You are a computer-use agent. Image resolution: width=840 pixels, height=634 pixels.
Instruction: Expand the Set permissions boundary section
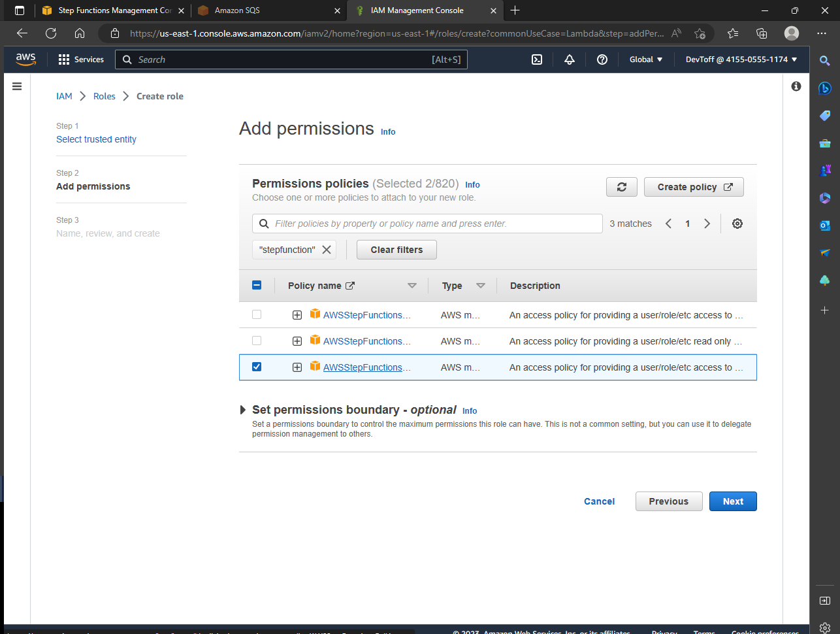242,410
